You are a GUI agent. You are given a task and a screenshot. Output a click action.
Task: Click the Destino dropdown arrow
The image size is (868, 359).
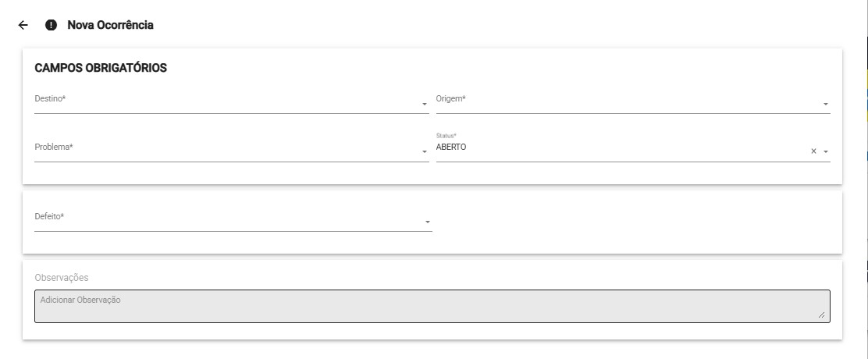coord(425,104)
